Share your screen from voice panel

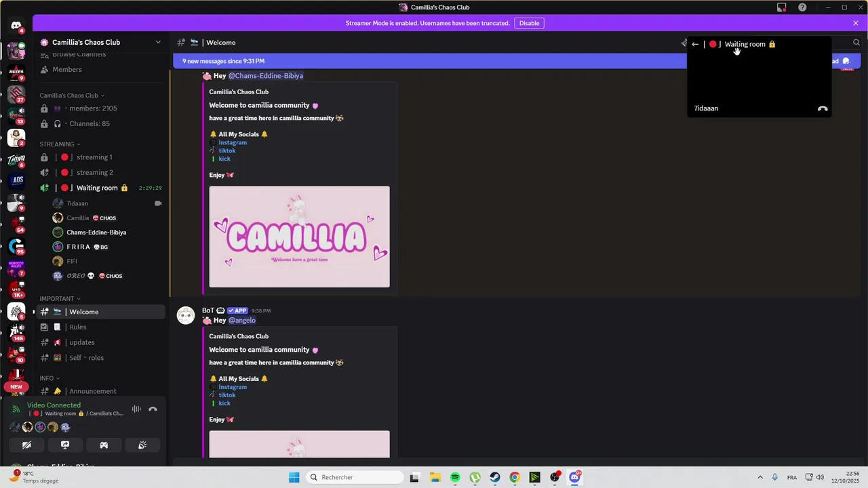click(65, 445)
